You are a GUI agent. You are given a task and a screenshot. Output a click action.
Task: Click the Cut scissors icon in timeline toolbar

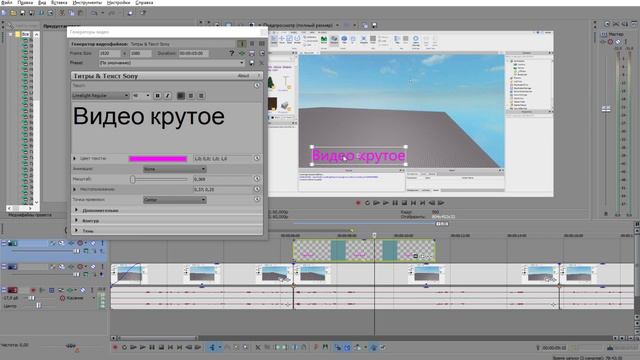[x=258, y=347]
